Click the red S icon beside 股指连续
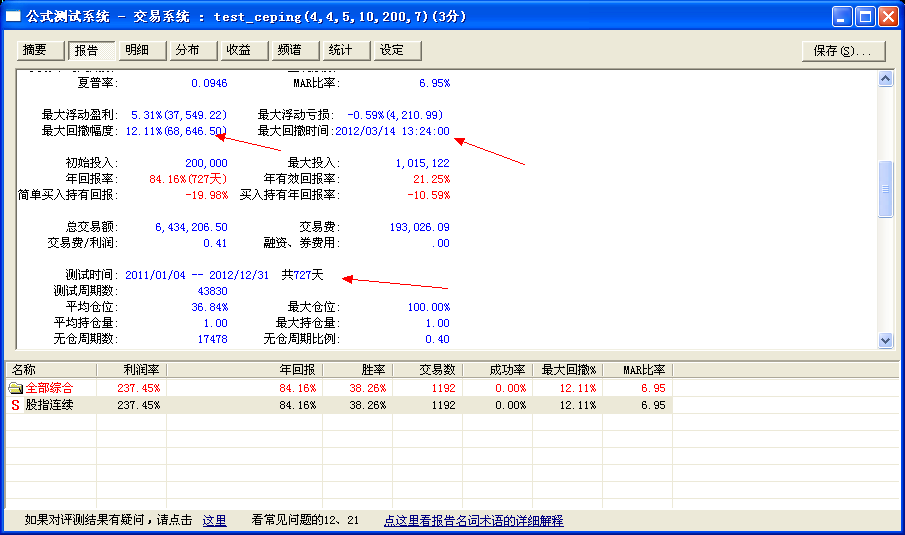This screenshot has width=905, height=535. pyautogui.click(x=15, y=406)
